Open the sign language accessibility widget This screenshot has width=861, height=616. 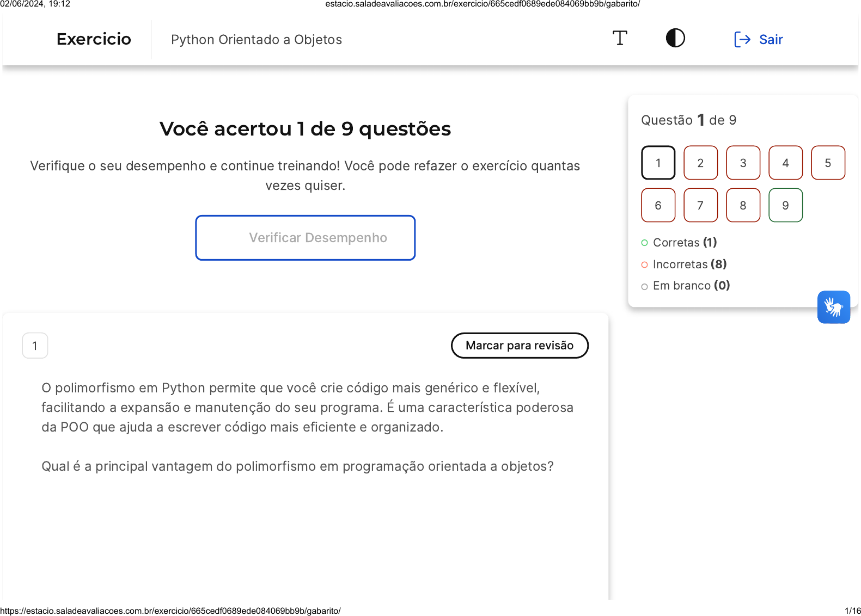point(833,307)
